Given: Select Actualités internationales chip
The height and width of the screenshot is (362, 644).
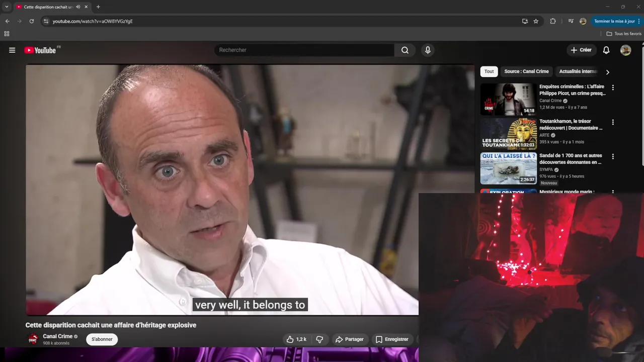Looking at the screenshot, I should (x=578, y=71).
